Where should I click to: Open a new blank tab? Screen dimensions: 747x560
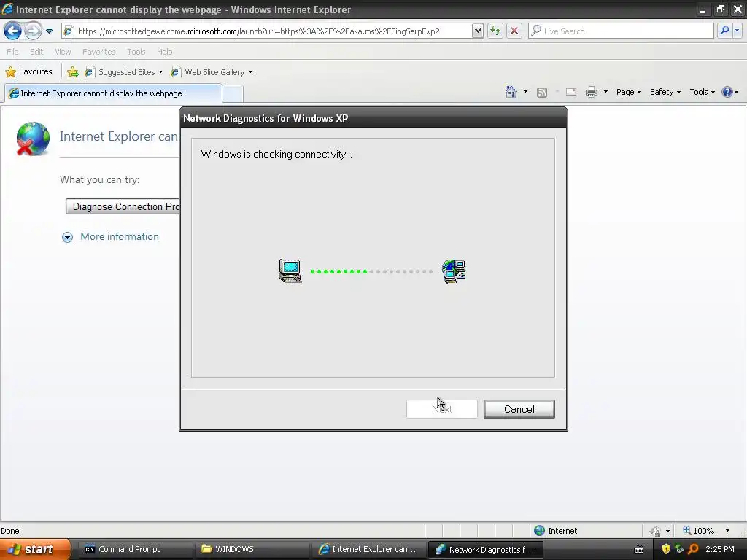click(233, 93)
